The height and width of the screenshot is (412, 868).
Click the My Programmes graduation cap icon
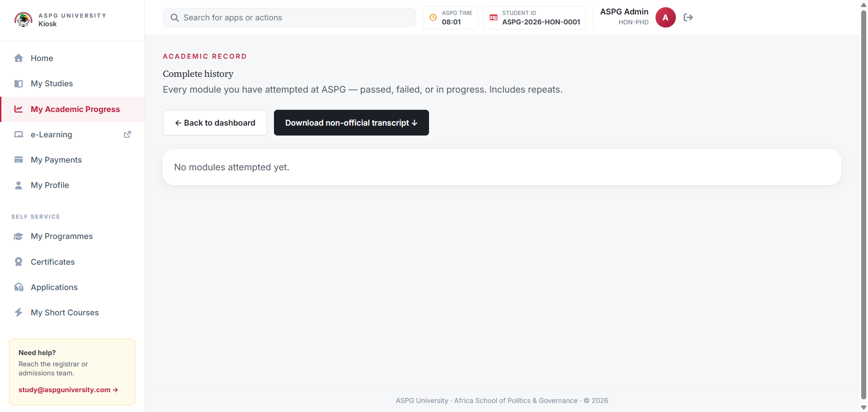coord(19,236)
